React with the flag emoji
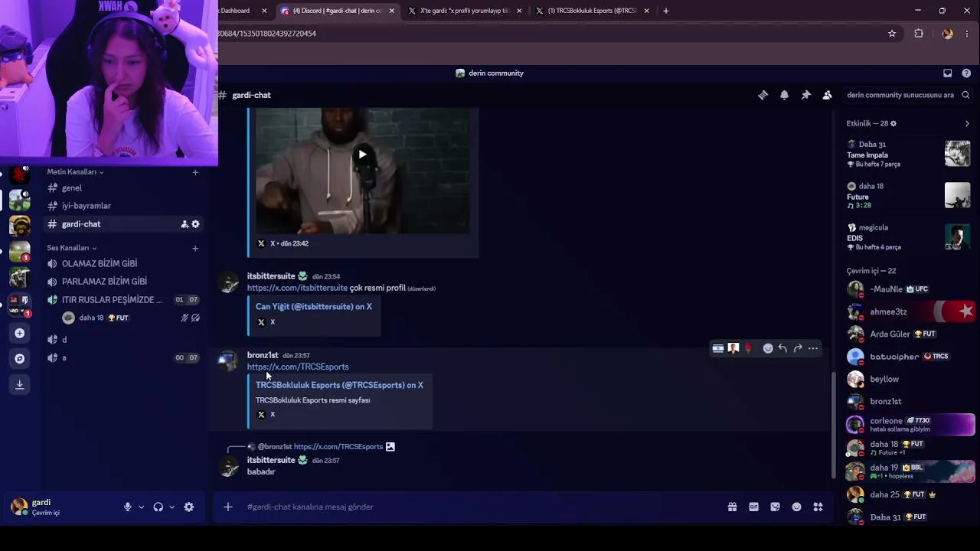The width and height of the screenshot is (980, 551). pyautogui.click(x=718, y=348)
